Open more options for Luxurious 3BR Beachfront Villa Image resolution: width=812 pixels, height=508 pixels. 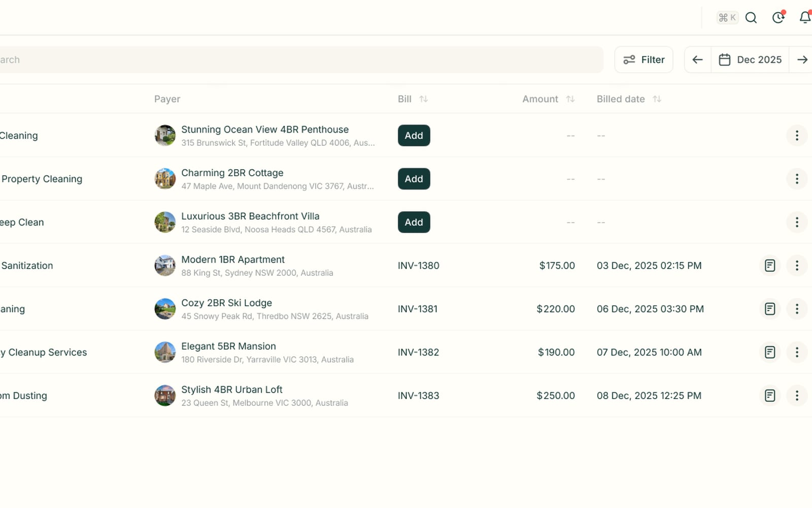[x=797, y=222]
